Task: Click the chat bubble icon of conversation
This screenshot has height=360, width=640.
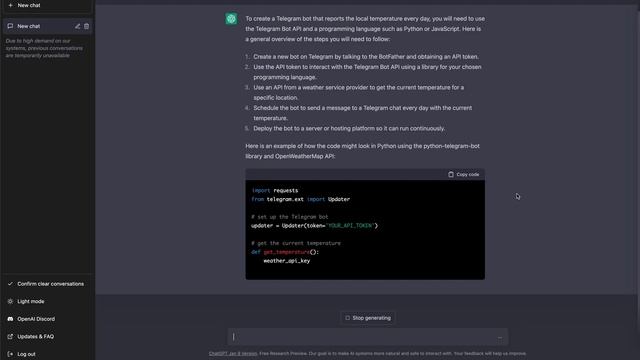Action: [10, 26]
